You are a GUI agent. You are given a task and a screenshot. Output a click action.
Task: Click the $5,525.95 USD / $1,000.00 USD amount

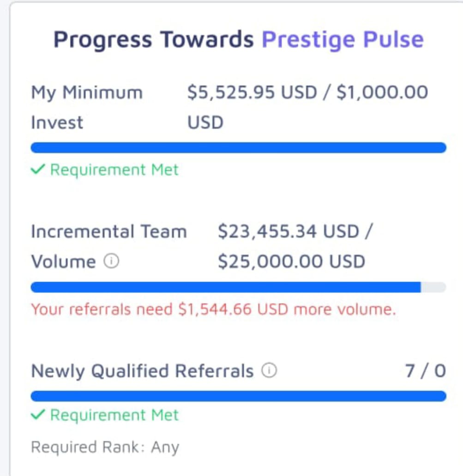(x=307, y=107)
